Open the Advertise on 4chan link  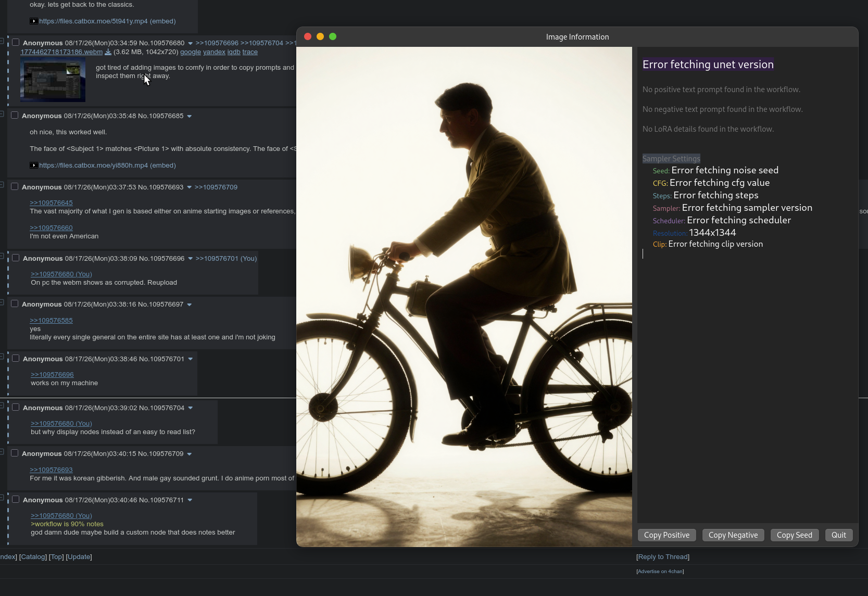660,572
